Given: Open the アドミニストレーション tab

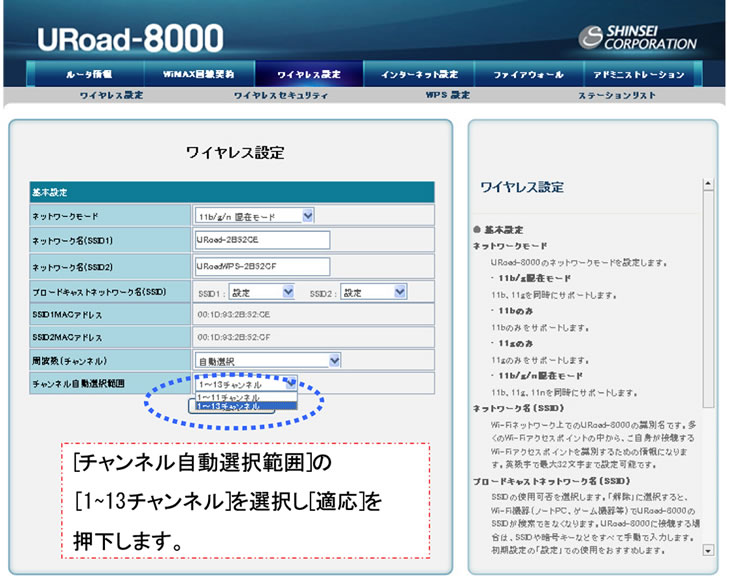Looking at the screenshot, I should [639, 74].
